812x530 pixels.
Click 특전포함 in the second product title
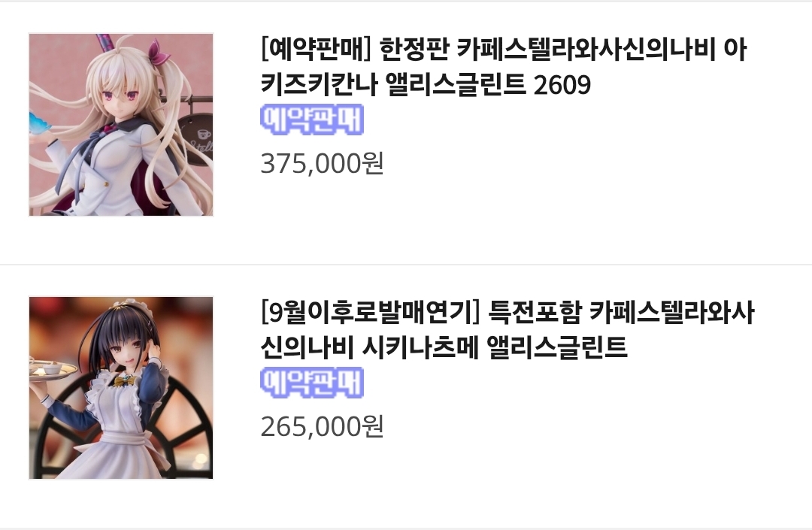(534, 313)
